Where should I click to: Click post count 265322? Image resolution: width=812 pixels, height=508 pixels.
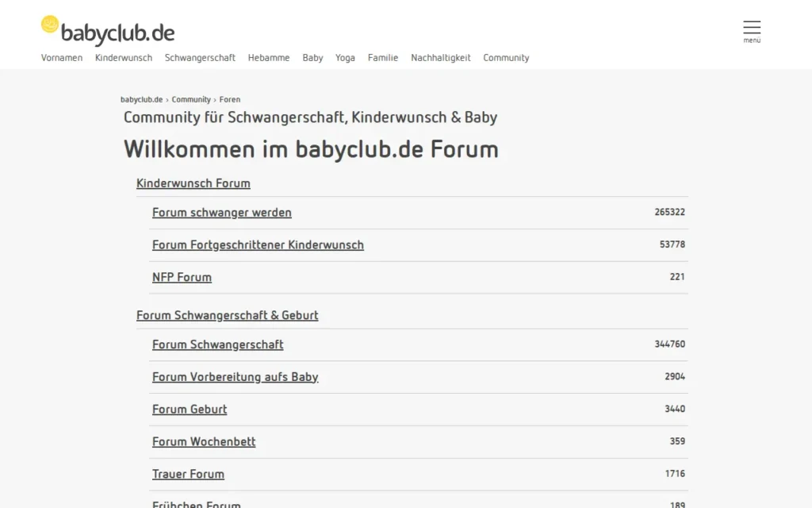coord(669,212)
